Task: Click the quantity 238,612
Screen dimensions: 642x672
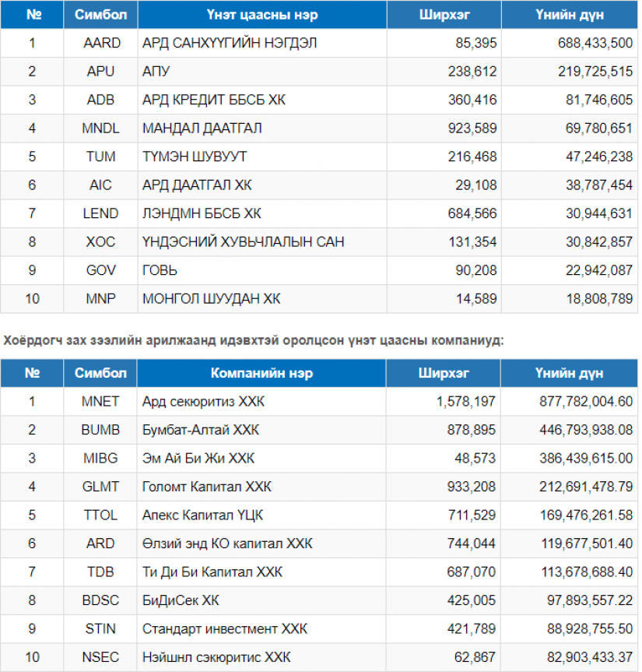Action: [x=472, y=71]
